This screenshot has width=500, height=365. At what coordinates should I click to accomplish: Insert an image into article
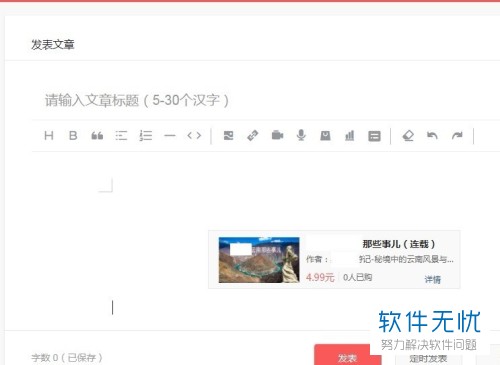(228, 136)
